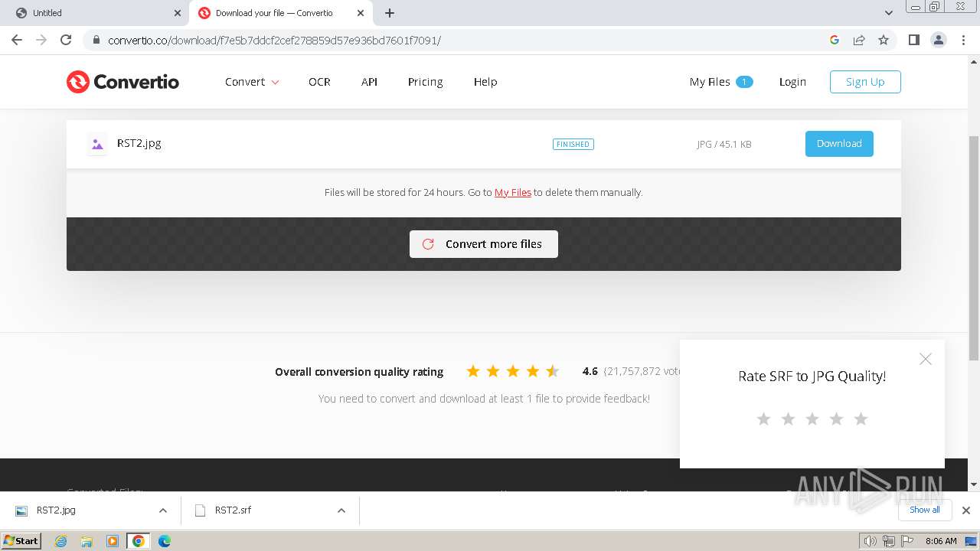Image resolution: width=980 pixels, height=551 pixels.
Task: Open Chrome three-dot menu
Action: pyautogui.click(x=962, y=40)
